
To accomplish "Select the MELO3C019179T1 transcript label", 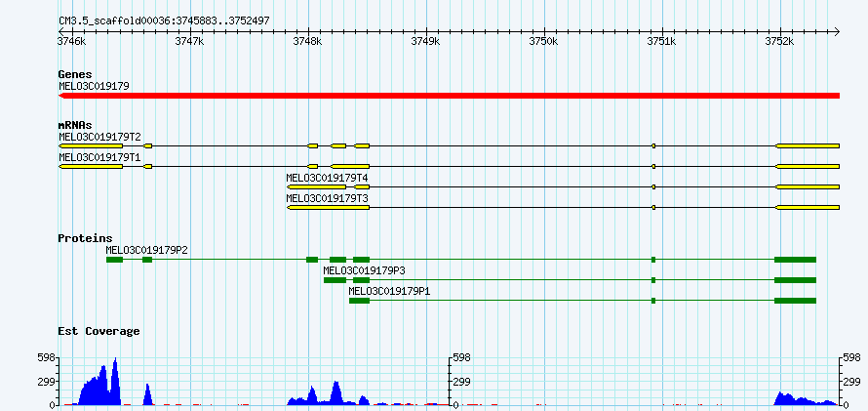I will click(x=99, y=157).
